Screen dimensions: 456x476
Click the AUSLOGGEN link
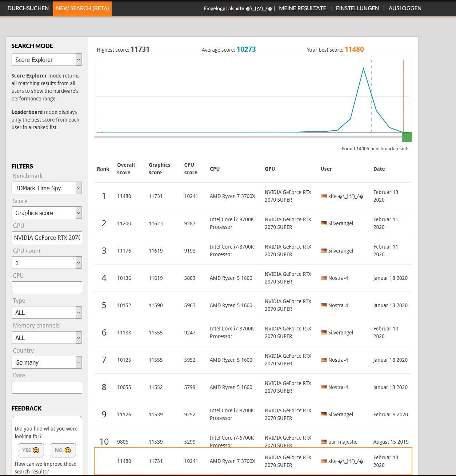[405, 8]
